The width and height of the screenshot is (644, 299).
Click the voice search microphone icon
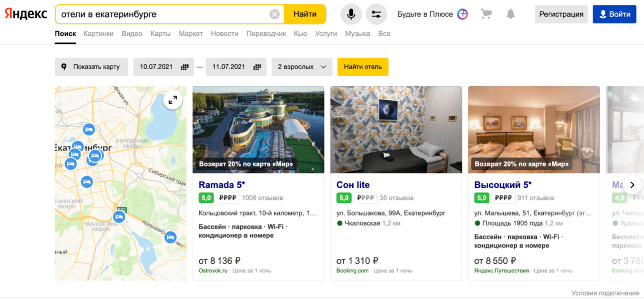[x=351, y=14]
